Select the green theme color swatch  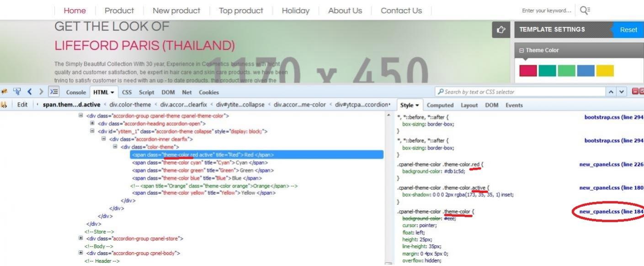point(567,71)
